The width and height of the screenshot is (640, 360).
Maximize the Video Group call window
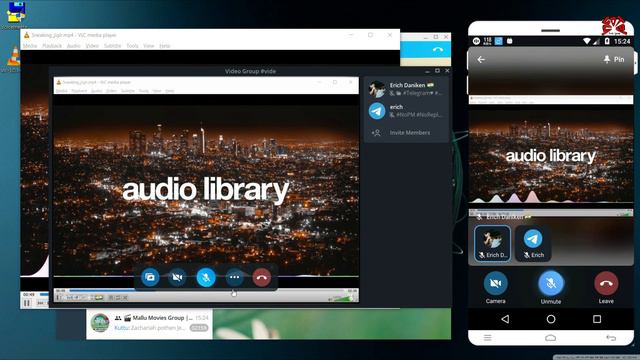pyautogui.click(x=437, y=71)
